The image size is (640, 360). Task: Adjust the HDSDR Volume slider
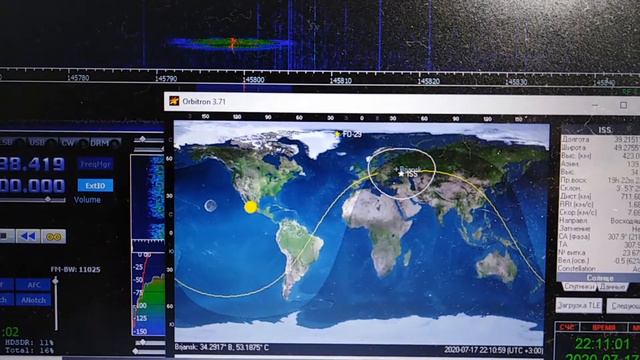pyautogui.click(x=33, y=200)
